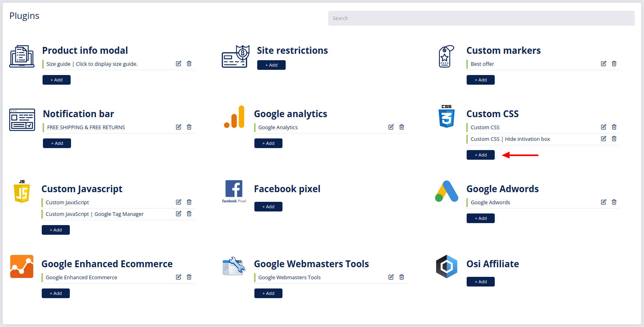Click the Osi Affiliate hexagon logo
The width and height of the screenshot is (644, 327).
(x=447, y=266)
